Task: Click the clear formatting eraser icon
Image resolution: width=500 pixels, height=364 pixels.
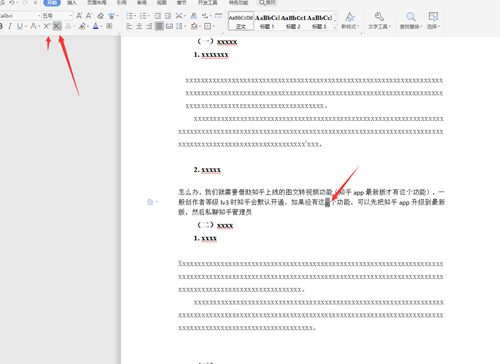Action: point(100,16)
